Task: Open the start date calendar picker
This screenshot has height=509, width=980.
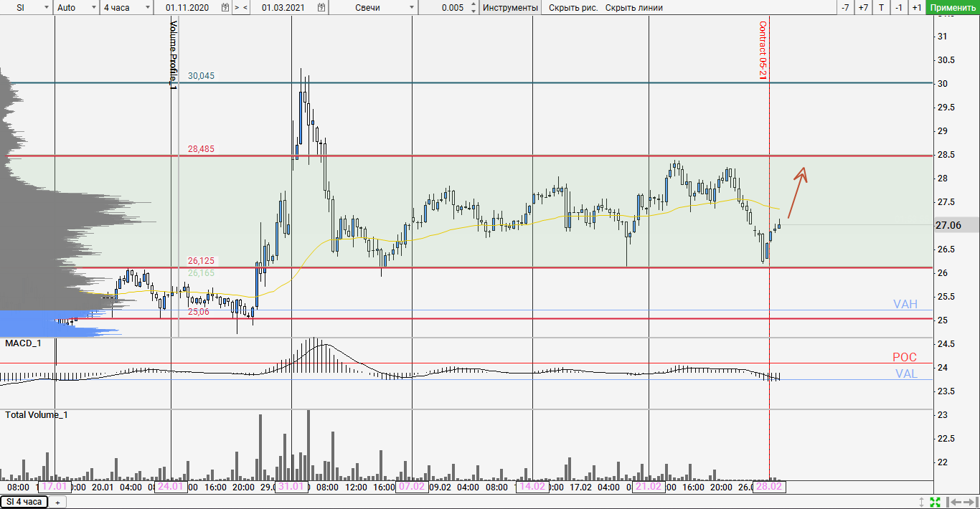Action: click(225, 7)
